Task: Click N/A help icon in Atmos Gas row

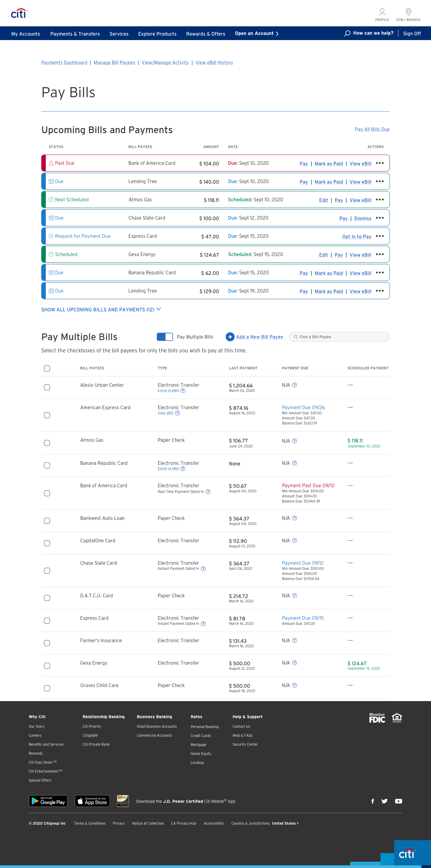Action: pos(295,441)
